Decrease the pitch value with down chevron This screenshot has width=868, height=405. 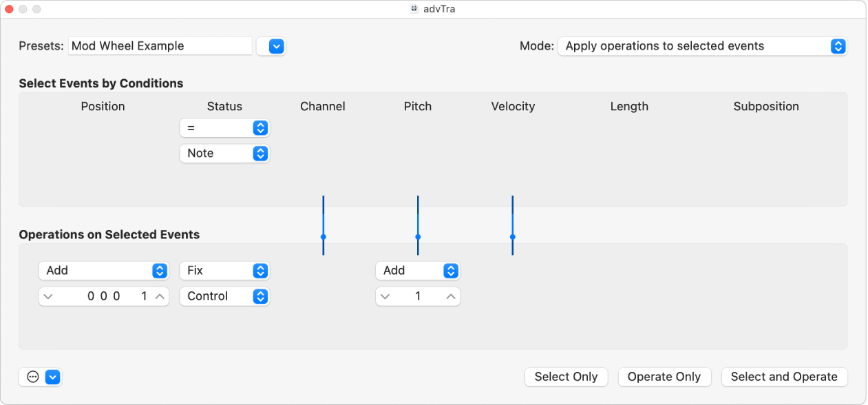point(385,296)
